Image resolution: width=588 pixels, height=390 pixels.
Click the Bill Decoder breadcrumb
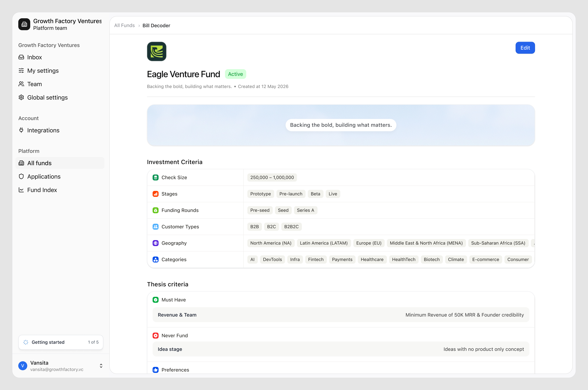click(156, 26)
